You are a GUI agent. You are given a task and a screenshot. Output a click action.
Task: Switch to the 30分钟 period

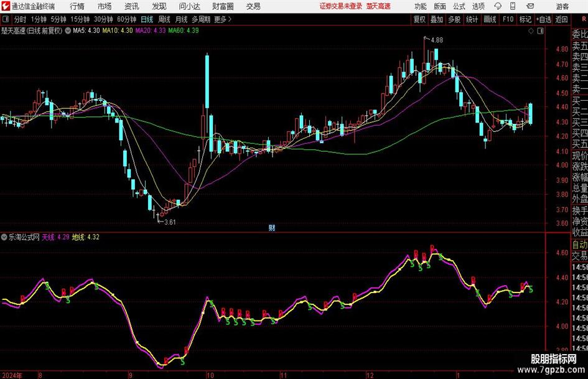click(103, 19)
